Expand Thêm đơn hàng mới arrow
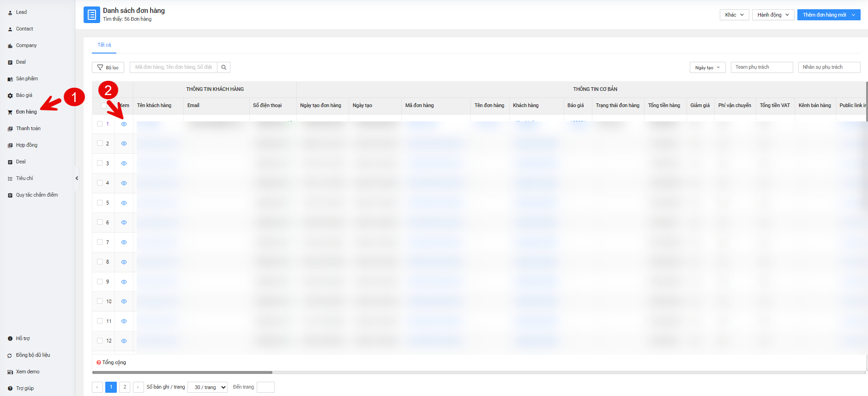 (854, 15)
